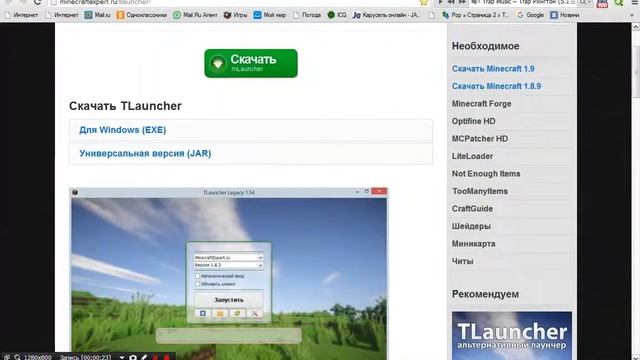
Task: Open the Карусель онлайн bookmark
Action: coord(386,15)
